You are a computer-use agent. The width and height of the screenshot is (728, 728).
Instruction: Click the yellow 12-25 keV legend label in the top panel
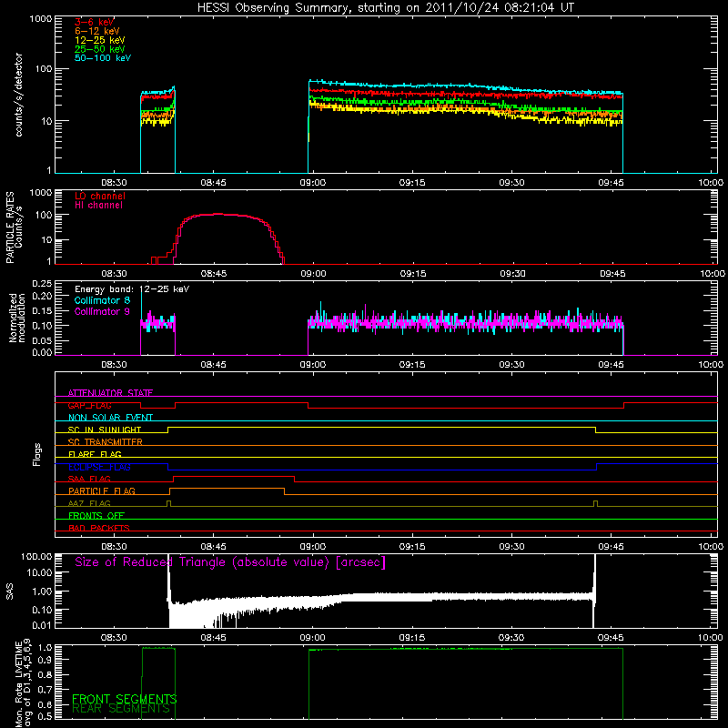tap(99, 40)
